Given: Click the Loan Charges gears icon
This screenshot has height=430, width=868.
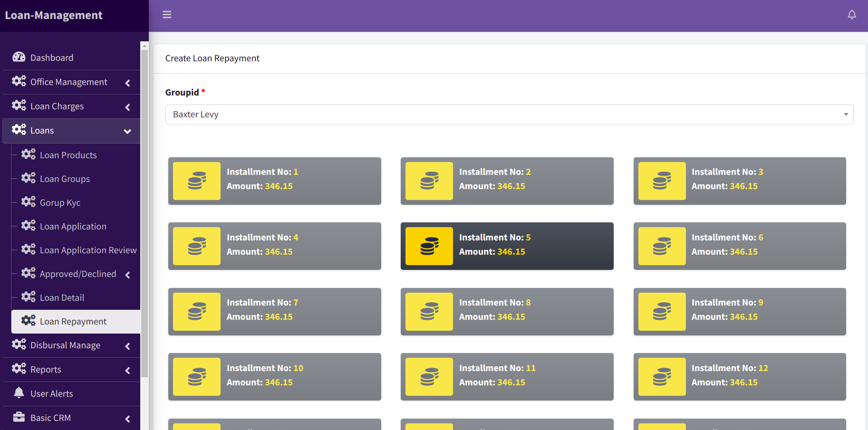Looking at the screenshot, I should coord(19,105).
